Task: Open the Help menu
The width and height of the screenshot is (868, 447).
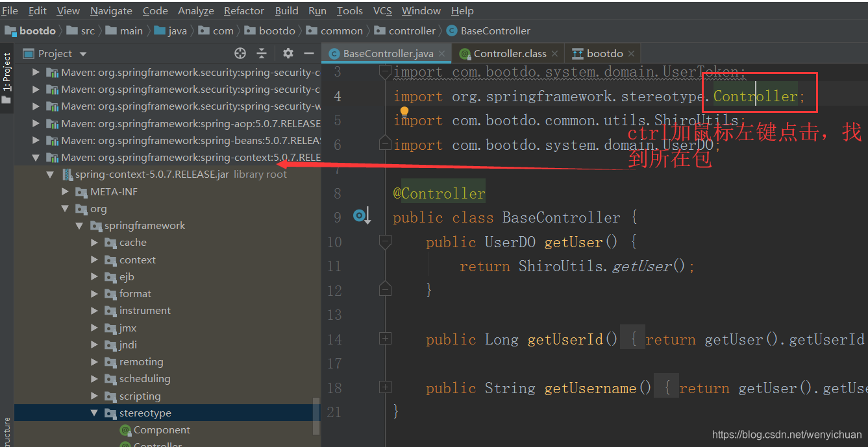Action: click(x=462, y=11)
